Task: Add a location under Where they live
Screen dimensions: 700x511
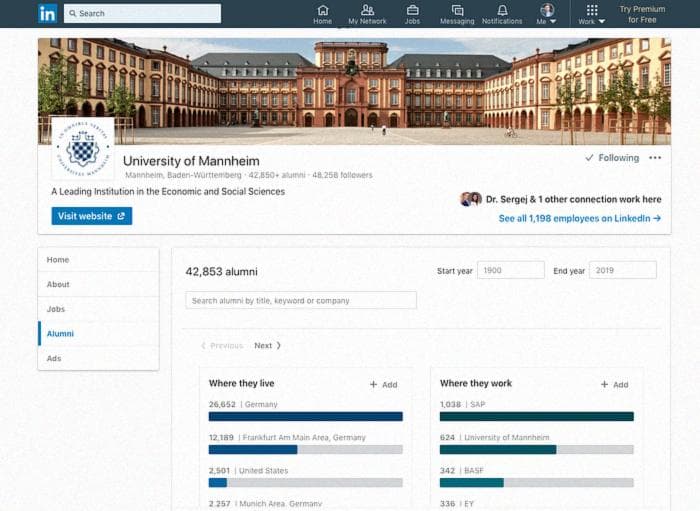Action: click(x=383, y=385)
